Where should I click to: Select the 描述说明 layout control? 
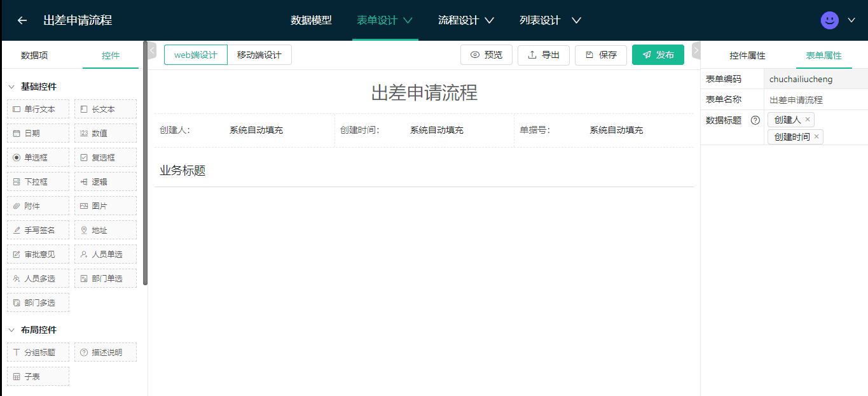coord(106,352)
